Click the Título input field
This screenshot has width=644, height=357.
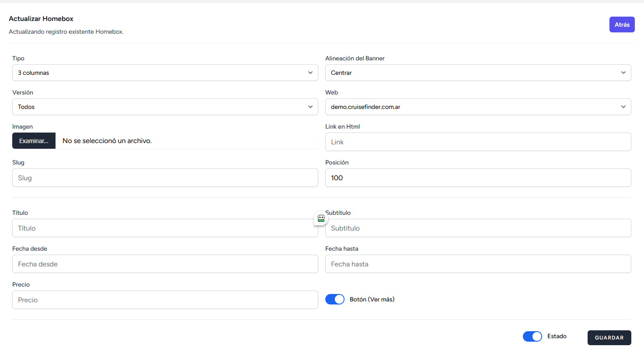pyautogui.click(x=165, y=228)
